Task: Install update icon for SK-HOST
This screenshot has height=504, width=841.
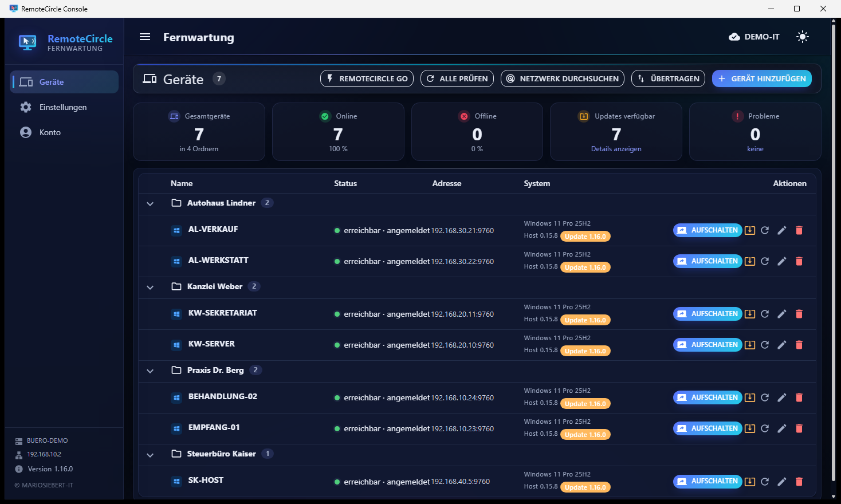Action: 750,482
